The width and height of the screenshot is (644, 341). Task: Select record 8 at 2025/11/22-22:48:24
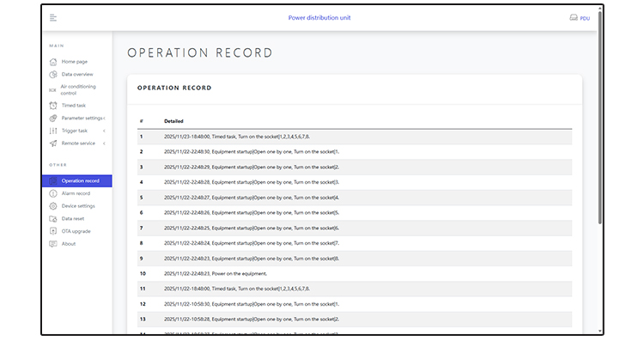[355, 243]
